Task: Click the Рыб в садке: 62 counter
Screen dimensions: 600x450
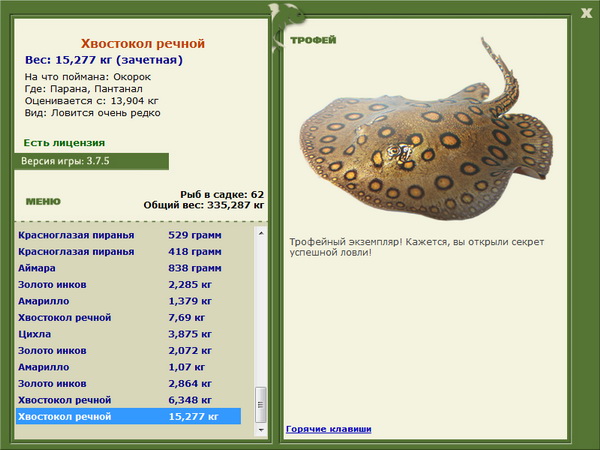Action: [222, 194]
